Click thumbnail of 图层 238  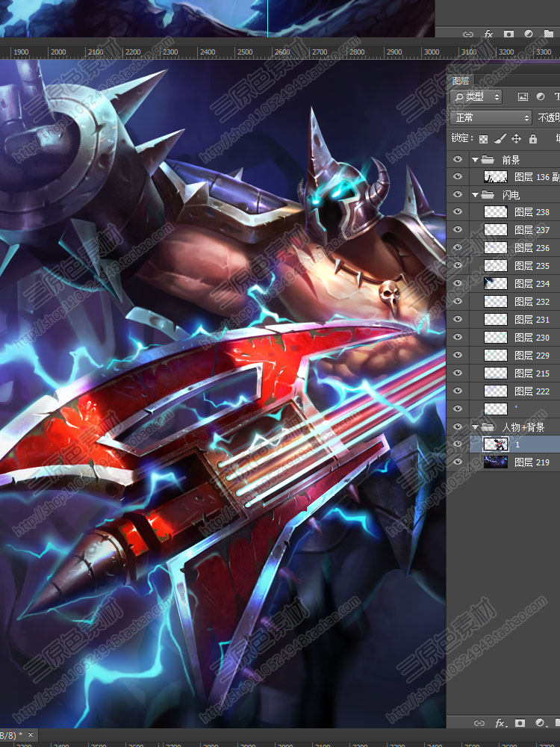(496, 212)
